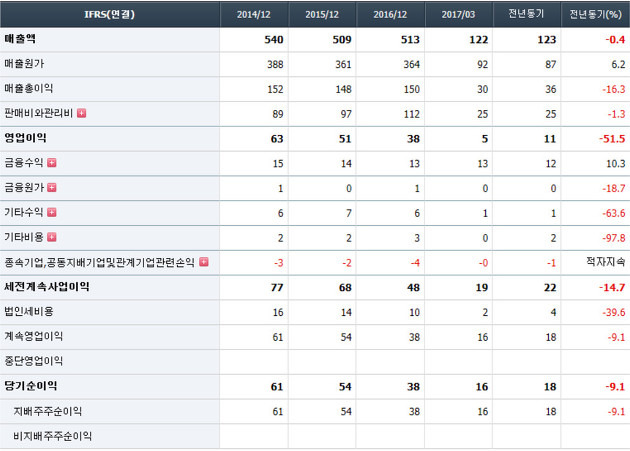Expand the 종속기업,공동지배기업및관계기업관련손익 plus icon
This screenshot has width=630, height=451.
pyautogui.click(x=204, y=262)
